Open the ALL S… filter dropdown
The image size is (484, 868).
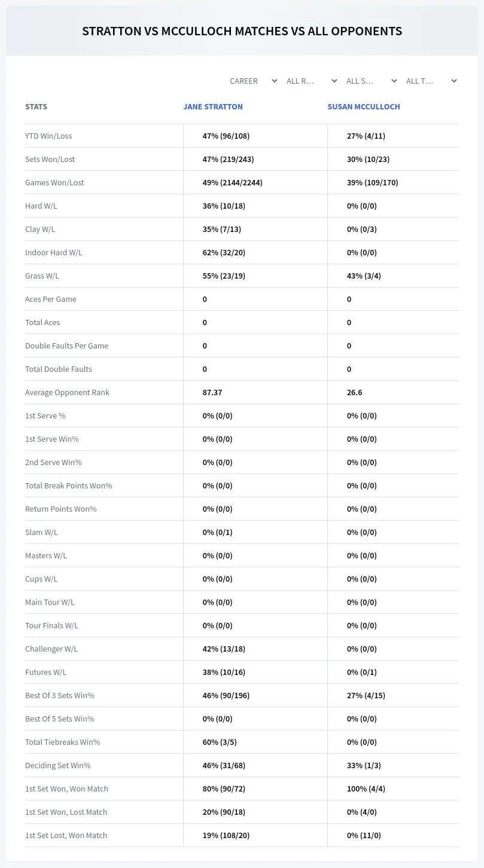point(372,81)
